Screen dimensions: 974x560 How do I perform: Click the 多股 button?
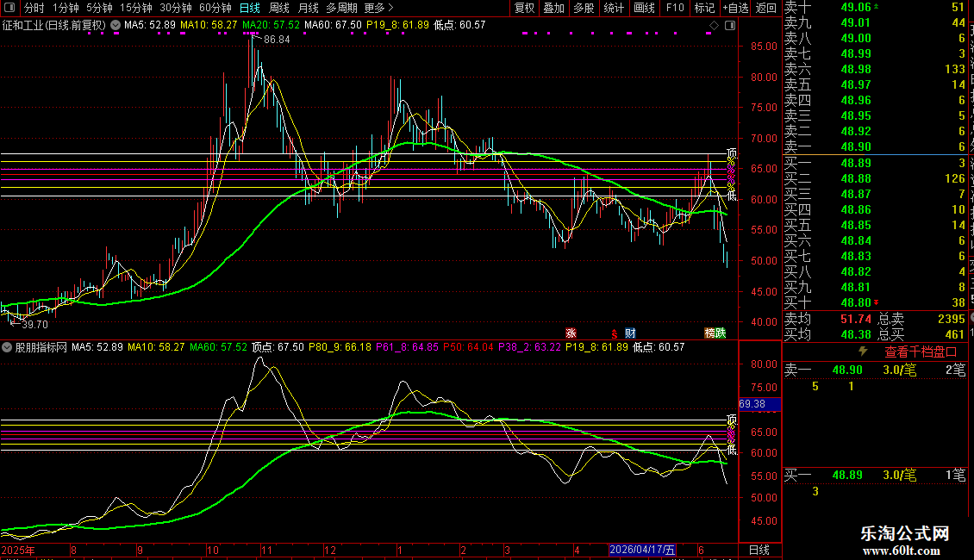[x=584, y=8]
